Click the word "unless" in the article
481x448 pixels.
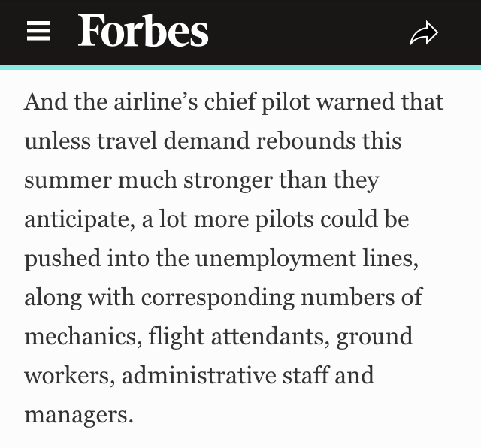tap(57, 141)
